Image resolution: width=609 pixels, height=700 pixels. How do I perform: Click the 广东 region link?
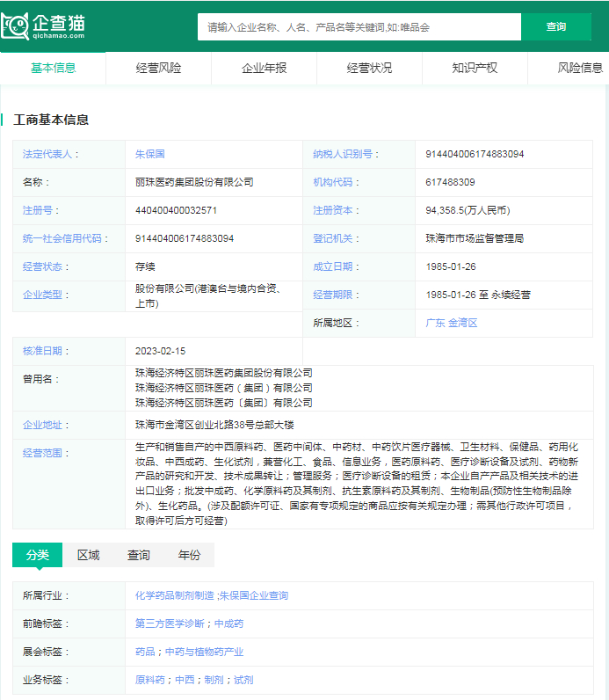[x=435, y=323]
